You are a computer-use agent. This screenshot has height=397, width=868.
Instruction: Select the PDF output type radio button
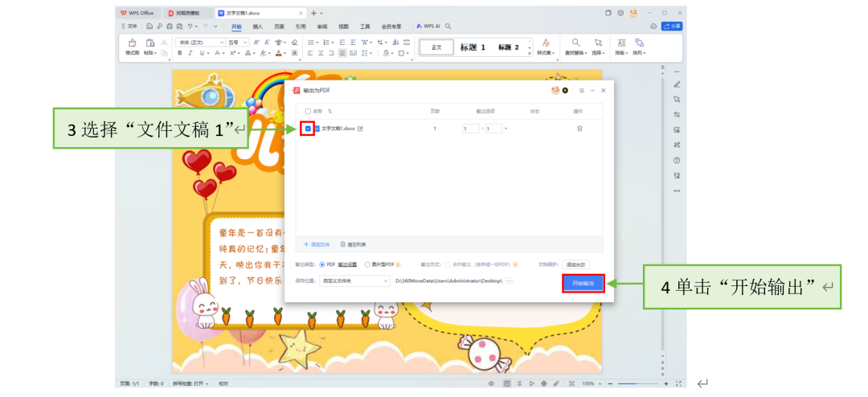tap(323, 264)
